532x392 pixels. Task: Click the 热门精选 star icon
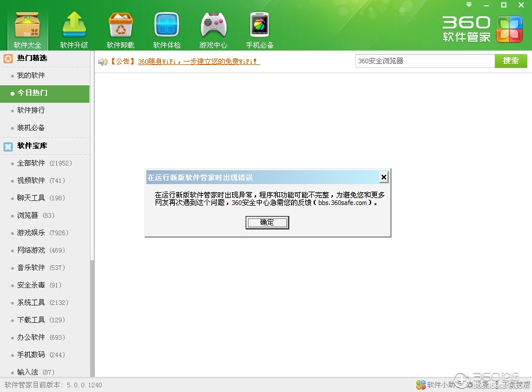(8, 59)
